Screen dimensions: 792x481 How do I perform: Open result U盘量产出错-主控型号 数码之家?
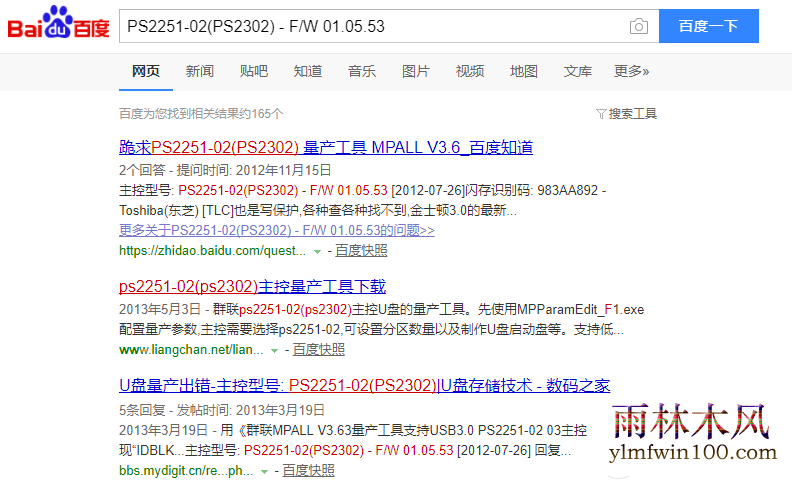click(x=364, y=386)
